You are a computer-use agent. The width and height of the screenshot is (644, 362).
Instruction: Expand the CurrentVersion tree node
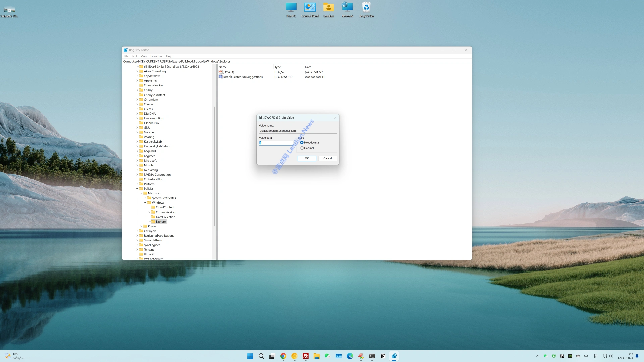[x=149, y=212]
